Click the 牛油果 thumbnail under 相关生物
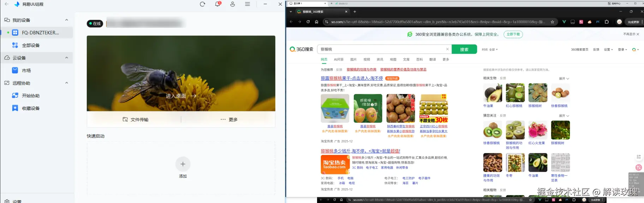The image size is (644, 203). [493, 93]
